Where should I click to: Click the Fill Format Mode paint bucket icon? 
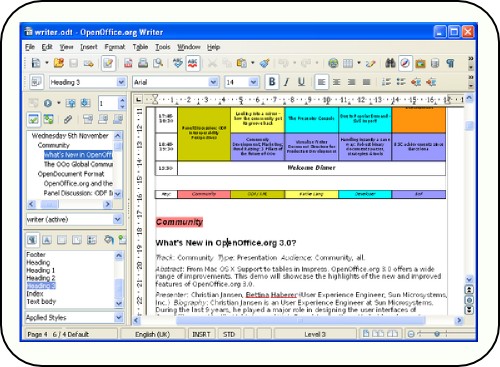pyautogui.click(x=108, y=240)
